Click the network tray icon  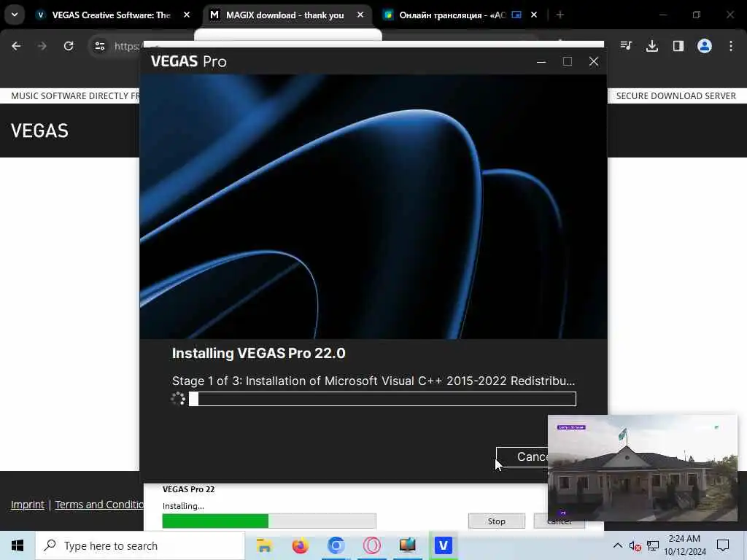[x=653, y=545]
